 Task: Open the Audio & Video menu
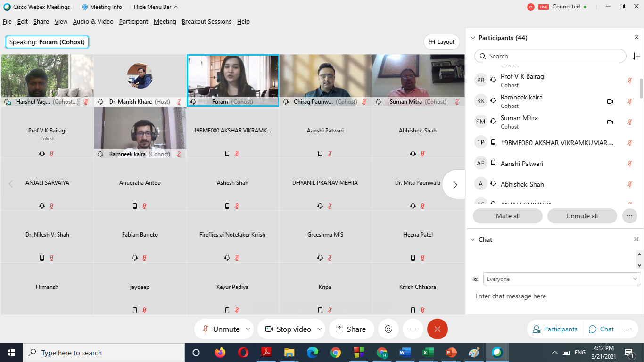(93, 21)
